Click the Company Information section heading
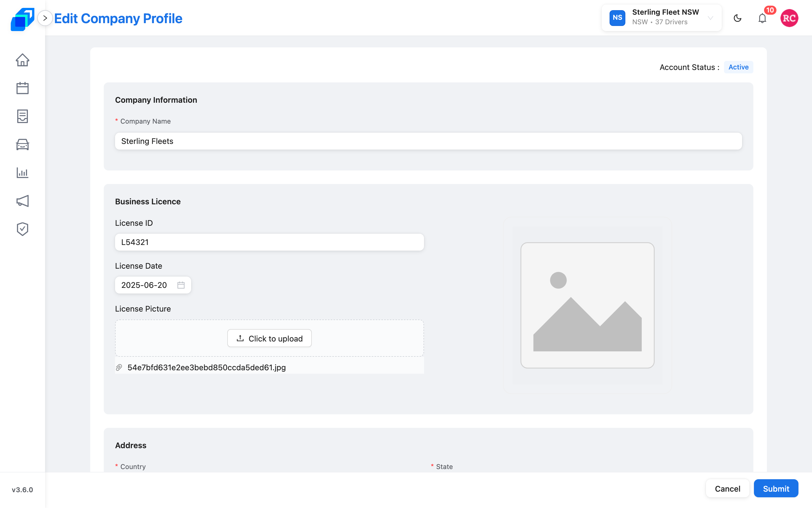812x508 pixels. click(x=156, y=100)
